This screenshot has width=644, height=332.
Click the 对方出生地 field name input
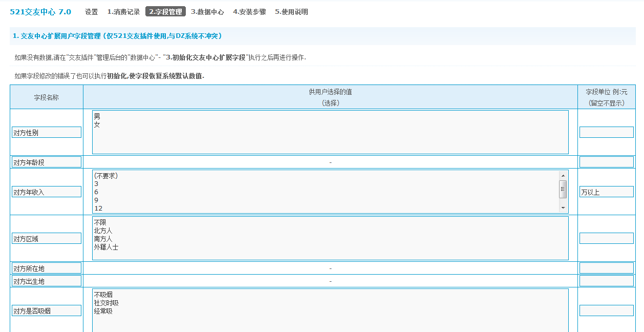pos(47,281)
